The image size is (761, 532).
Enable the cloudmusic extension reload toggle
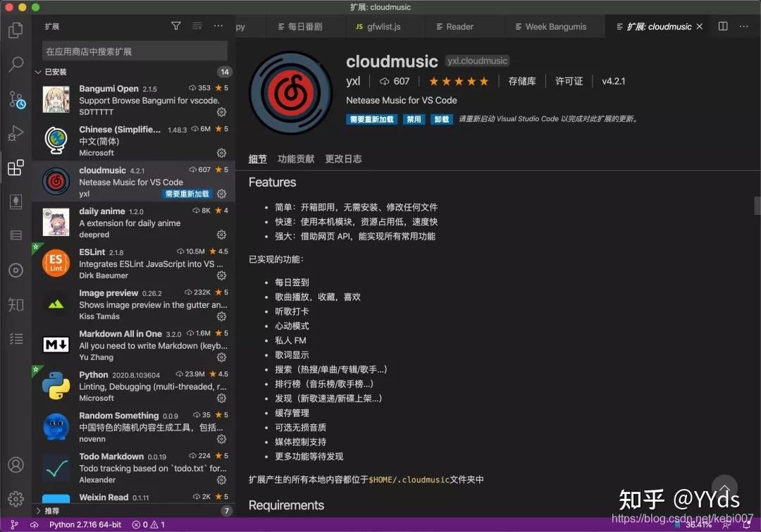click(x=371, y=119)
